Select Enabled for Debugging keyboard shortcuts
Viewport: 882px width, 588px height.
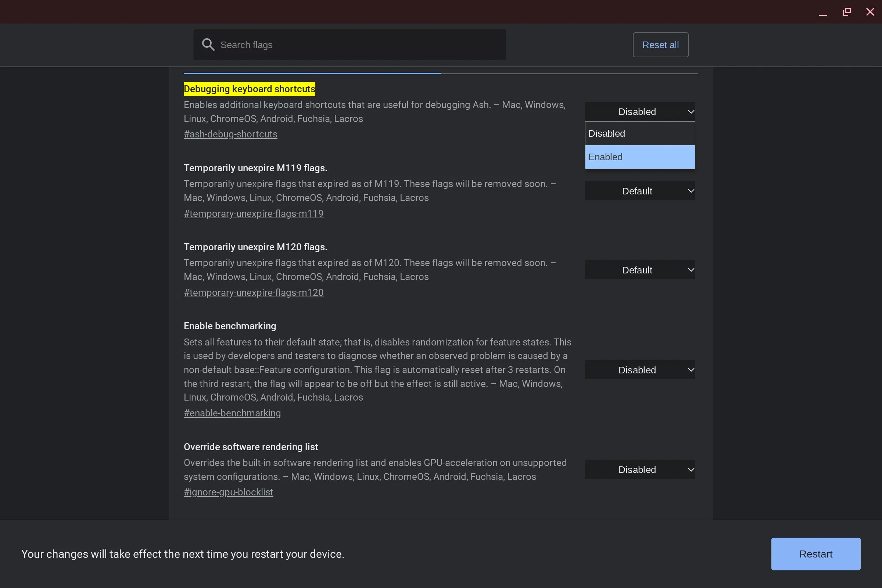pos(640,157)
